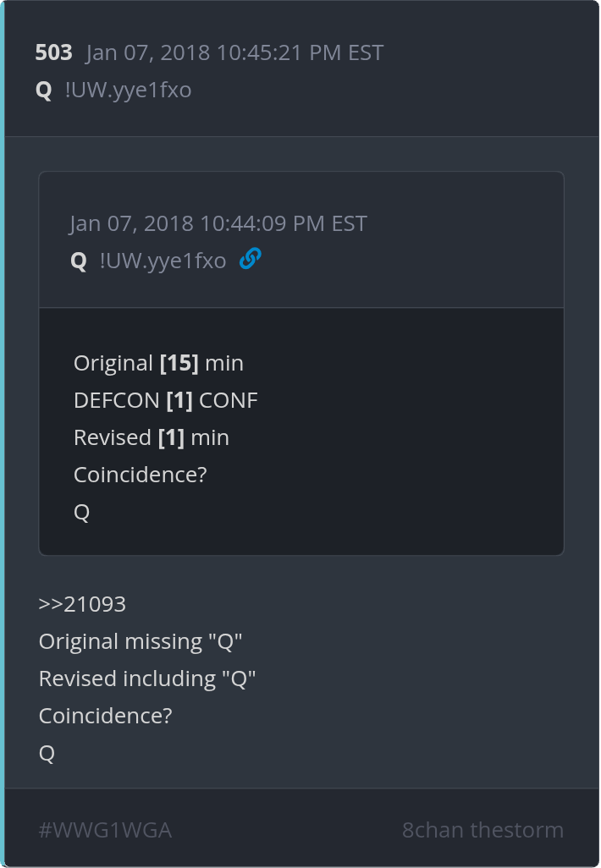
Task: Select the Q author name in the post header
Action: click(x=44, y=90)
